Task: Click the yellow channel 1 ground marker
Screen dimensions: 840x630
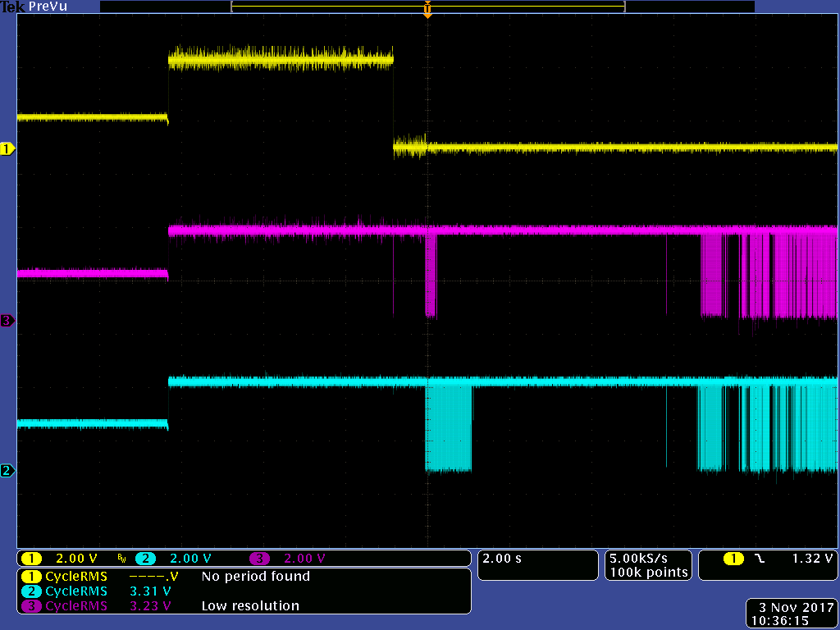Action: pos(7,149)
